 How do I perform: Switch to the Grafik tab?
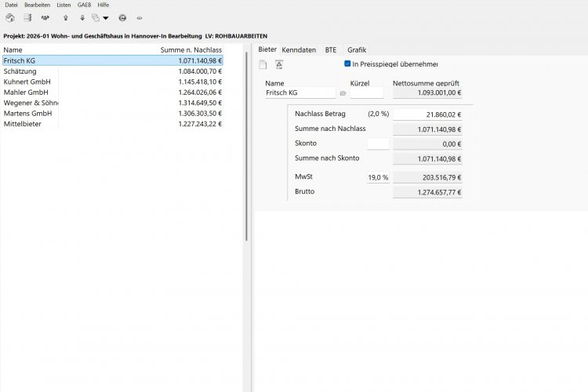click(x=357, y=50)
